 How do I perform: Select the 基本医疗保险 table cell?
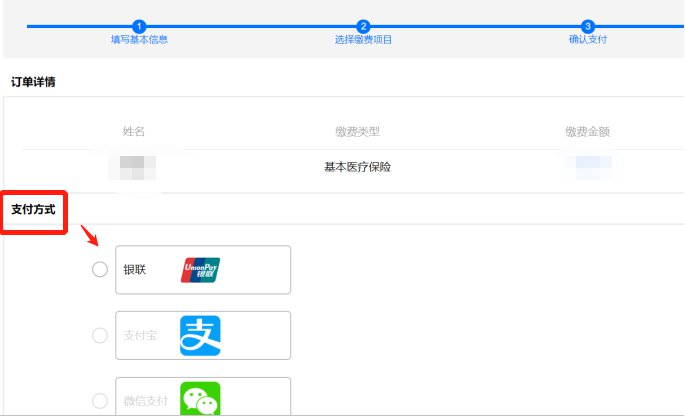(x=357, y=167)
